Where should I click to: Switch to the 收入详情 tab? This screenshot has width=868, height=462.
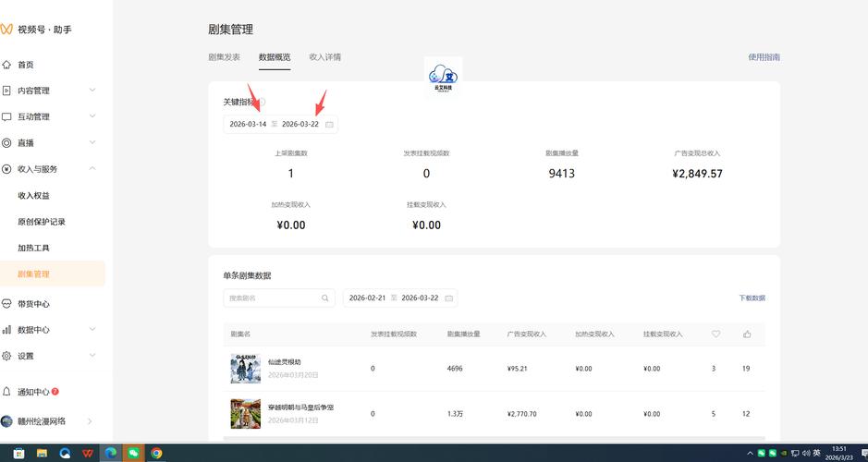tap(325, 57)
